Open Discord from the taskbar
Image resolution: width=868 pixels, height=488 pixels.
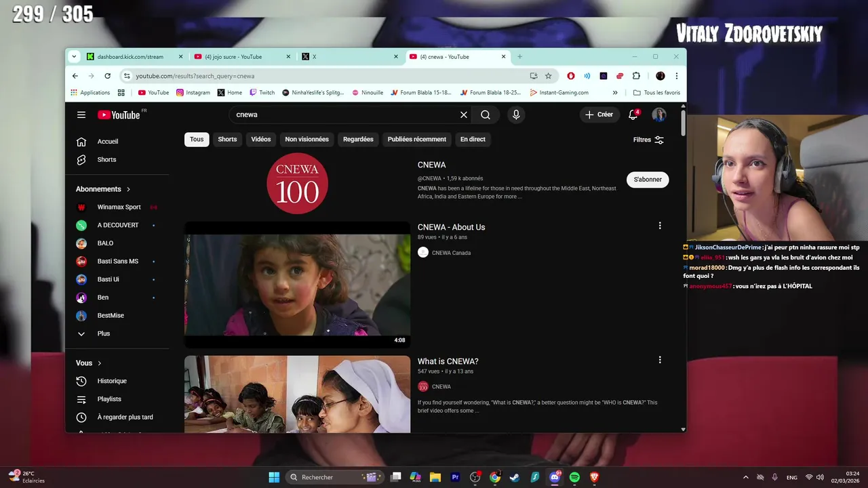pyautogui.click(x=555, y=477)
